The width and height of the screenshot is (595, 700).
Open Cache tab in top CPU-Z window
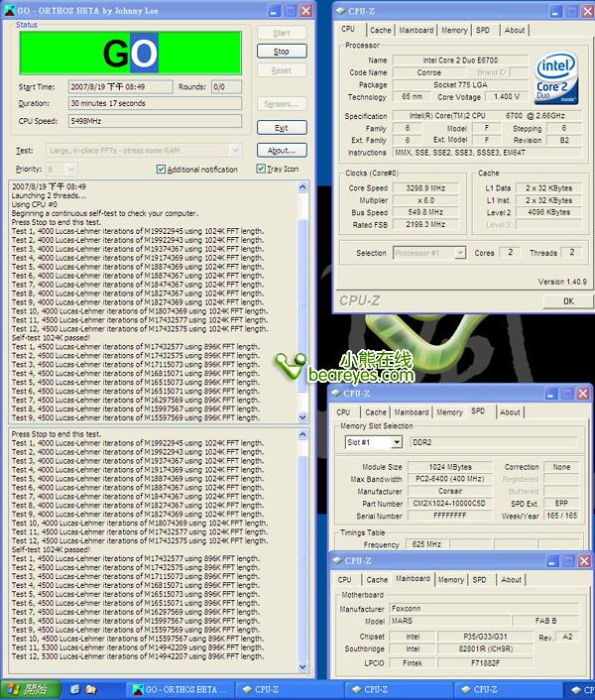pos(380,31)
